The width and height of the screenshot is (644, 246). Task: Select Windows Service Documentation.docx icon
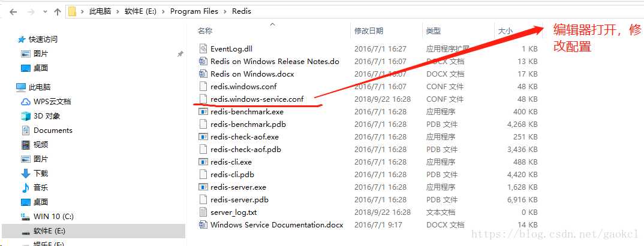203,224
